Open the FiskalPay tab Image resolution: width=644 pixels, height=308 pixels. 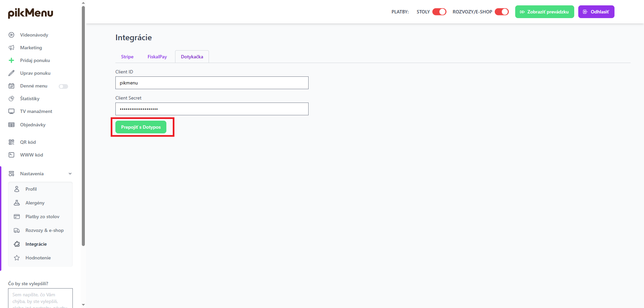[157, 57]
